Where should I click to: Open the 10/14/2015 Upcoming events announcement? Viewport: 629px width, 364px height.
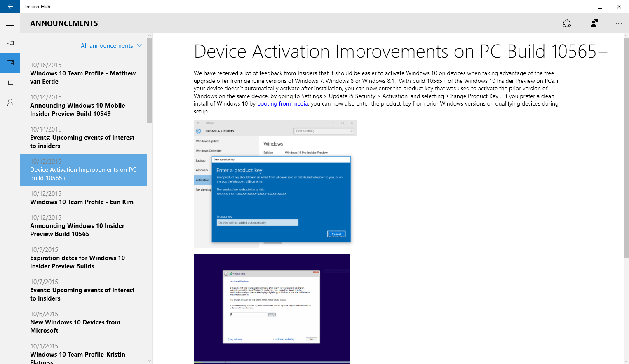84,138
